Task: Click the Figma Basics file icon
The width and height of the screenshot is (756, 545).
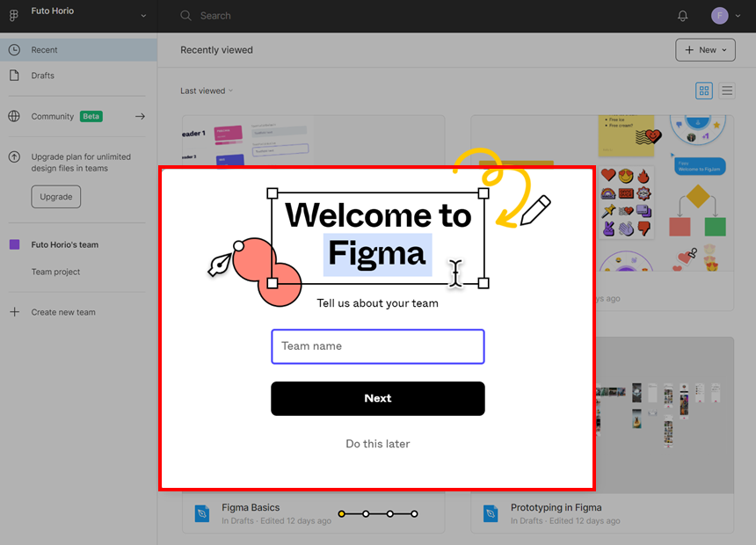Action: click(202, 513)
